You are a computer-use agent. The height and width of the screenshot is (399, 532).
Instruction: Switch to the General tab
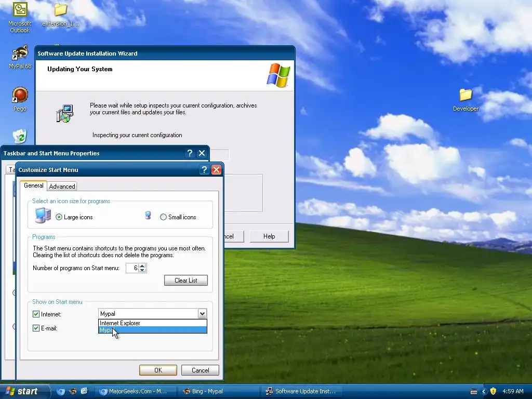coord(34,185)
